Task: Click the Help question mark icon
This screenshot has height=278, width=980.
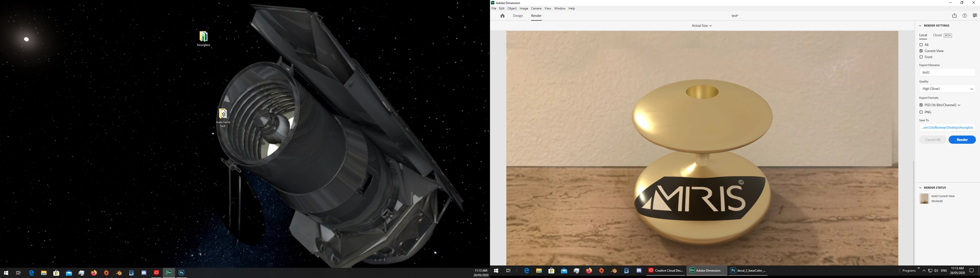Action: [964, 16]
